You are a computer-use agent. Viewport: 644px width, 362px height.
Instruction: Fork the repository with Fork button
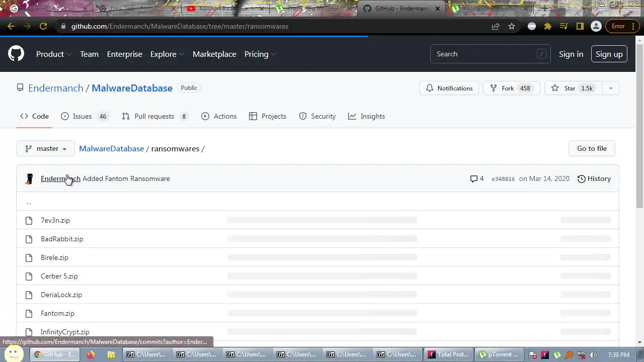511,88
